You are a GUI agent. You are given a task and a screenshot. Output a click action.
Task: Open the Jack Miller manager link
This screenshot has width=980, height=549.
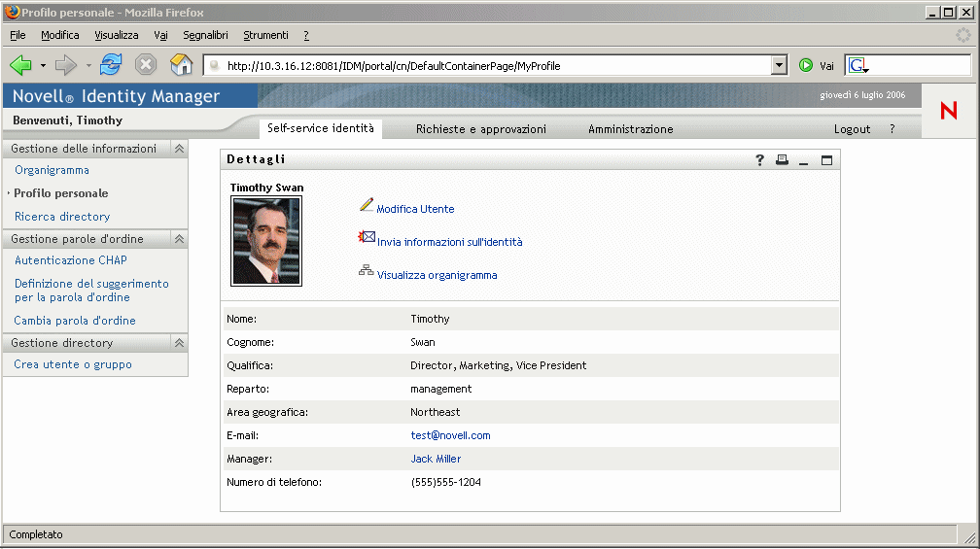pyautogui.click(x=436, y=459)
